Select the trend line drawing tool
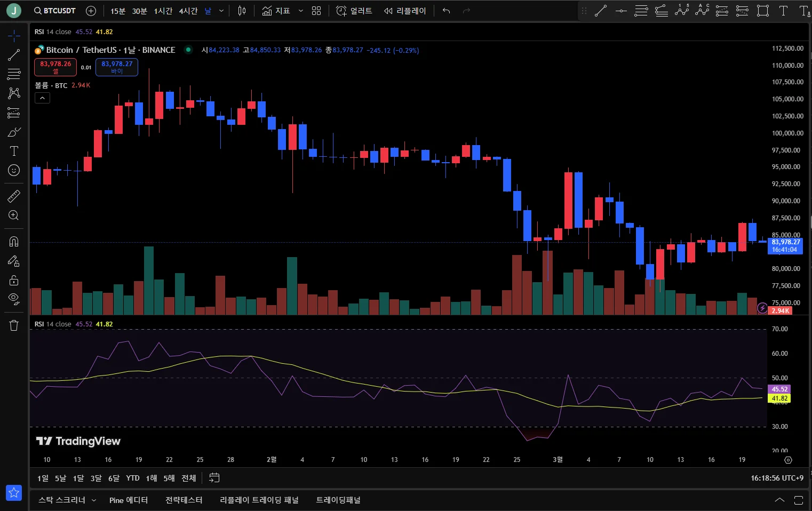Viewport: 812px width, 511px height. [x=14, y=55]
